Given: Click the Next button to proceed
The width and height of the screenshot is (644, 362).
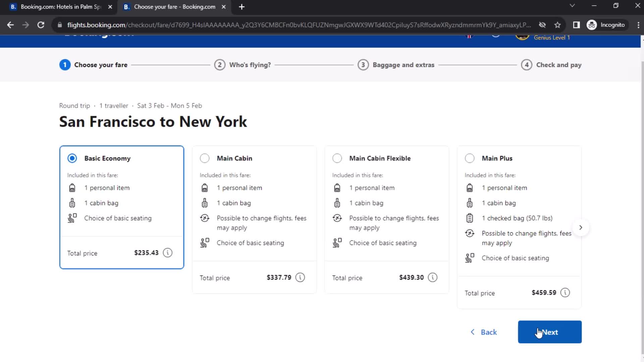Looking at the screenshot, I should click(x=550, y=332).
